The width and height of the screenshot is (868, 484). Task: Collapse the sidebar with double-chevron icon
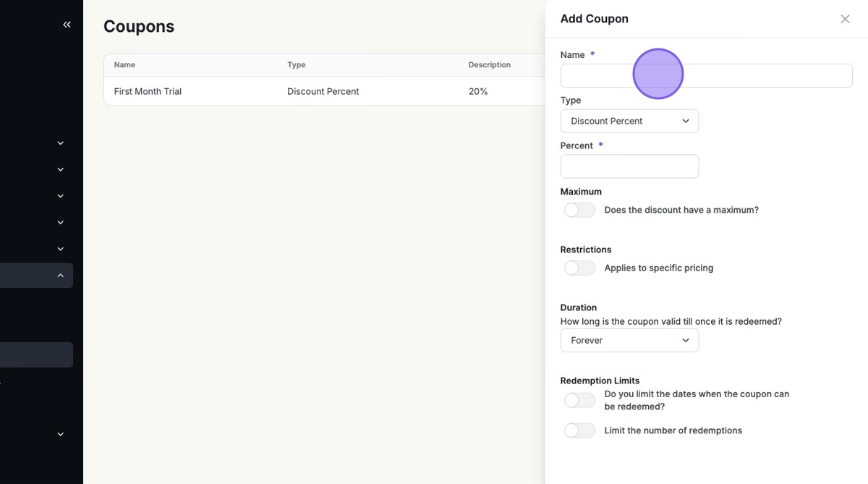click(67, 25)
